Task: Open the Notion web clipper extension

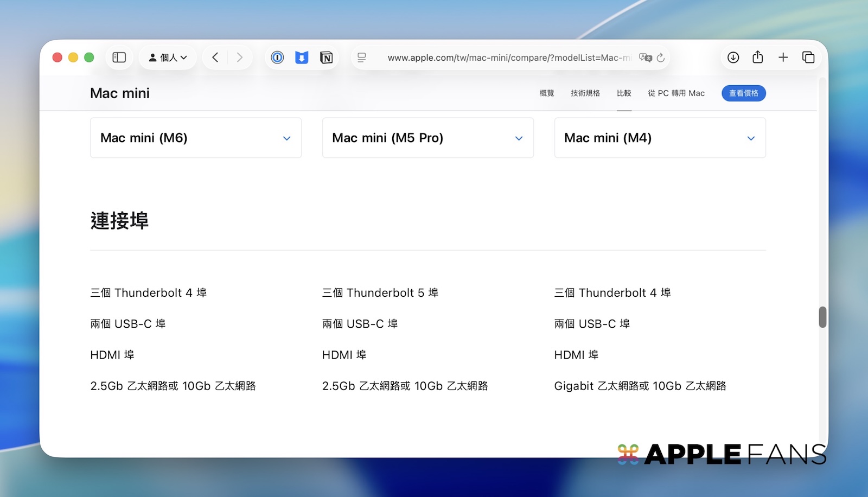Action: [326, 58]
